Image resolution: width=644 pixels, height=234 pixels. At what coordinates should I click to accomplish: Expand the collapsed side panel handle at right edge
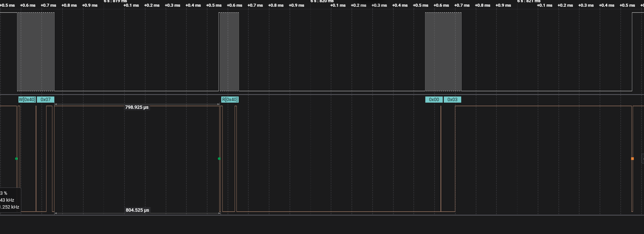click(x=643, y=159)
